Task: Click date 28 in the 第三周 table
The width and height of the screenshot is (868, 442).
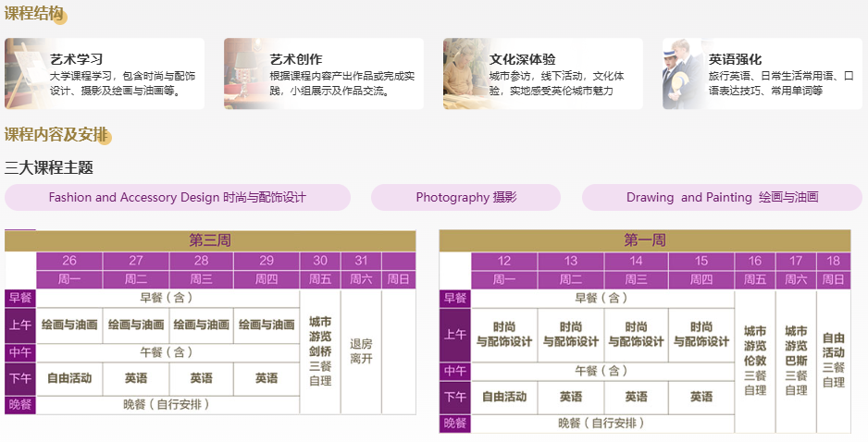Action: (202, 261)
